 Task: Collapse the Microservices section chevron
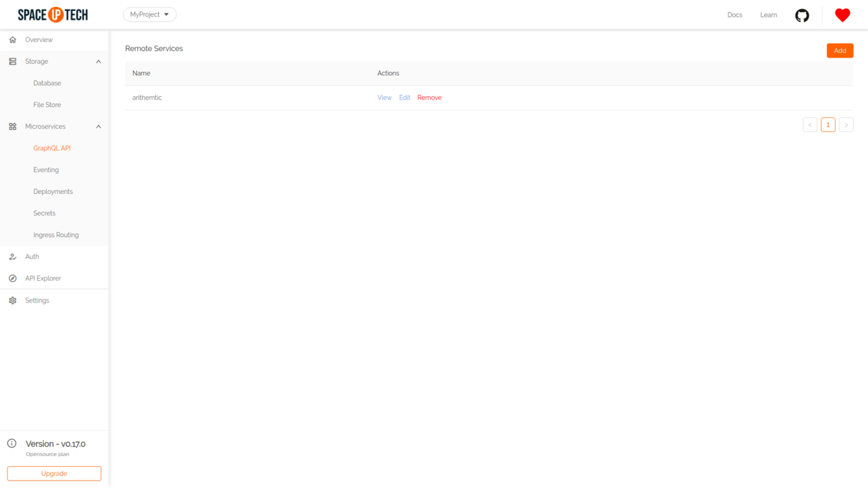point(98,127)
